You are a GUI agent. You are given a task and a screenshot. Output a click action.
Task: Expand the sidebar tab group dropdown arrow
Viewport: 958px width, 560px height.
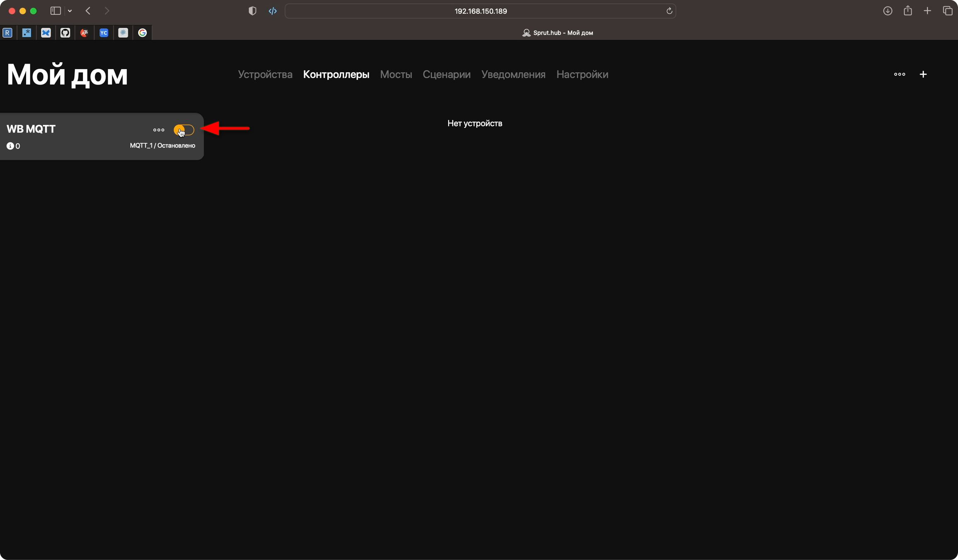pyautogui.click(x=70, y=11)
